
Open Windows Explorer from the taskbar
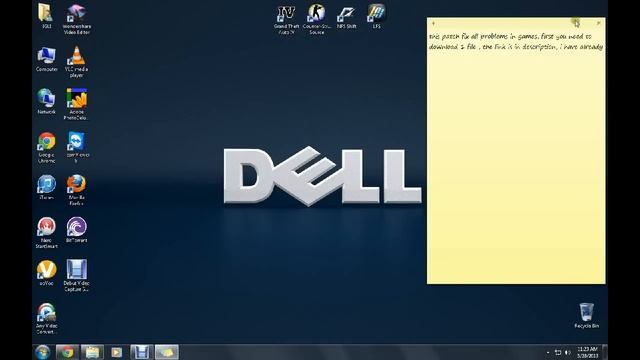coord(92,352)
